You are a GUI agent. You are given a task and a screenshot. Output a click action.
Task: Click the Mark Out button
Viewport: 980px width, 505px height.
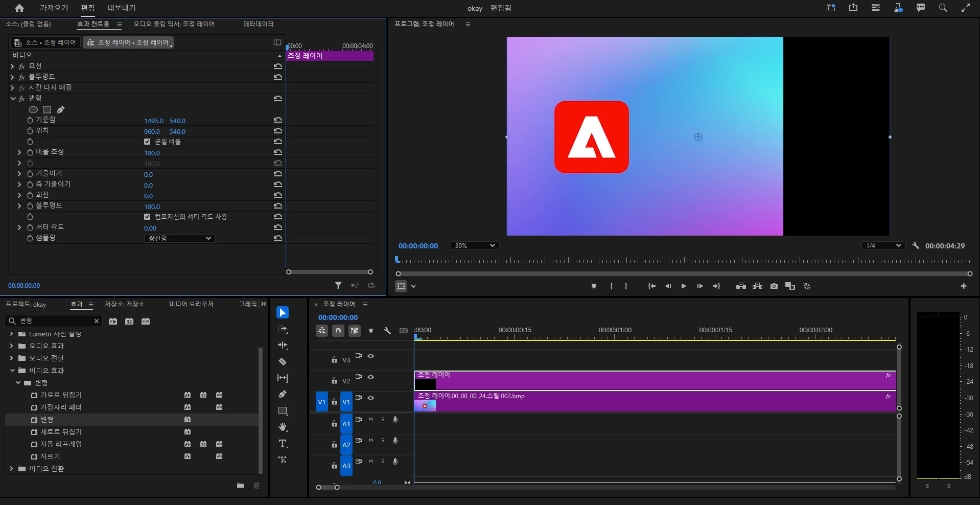626,286
